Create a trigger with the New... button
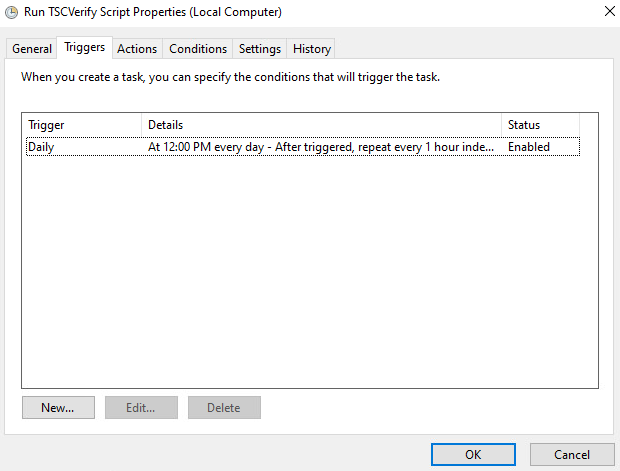The height and width of the screenshot is (471, 620). click(x=58, y=407)
